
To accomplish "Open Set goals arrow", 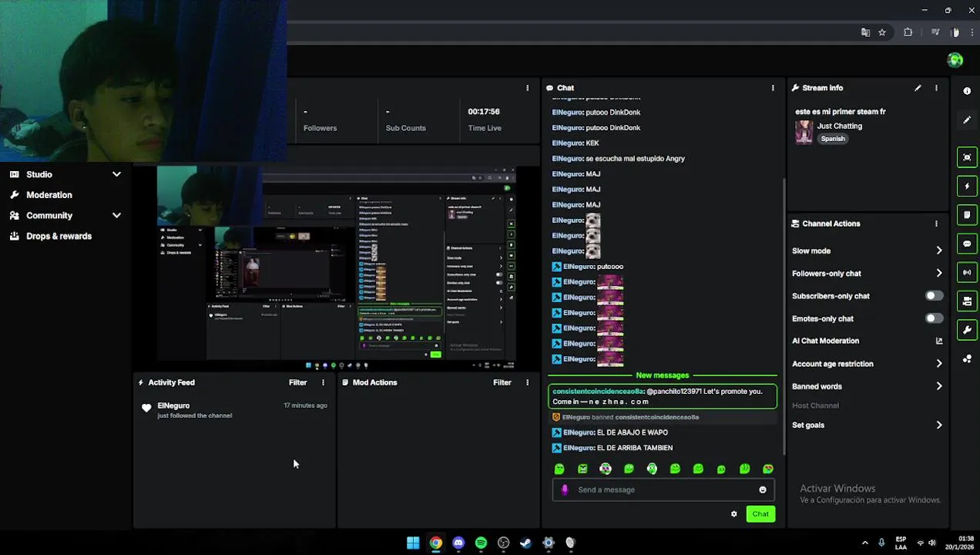I will [x=938, y=425].
